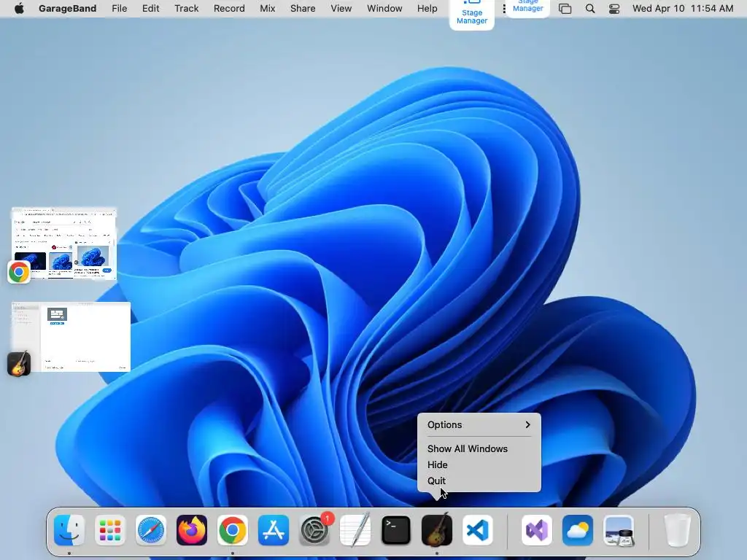Open Control Center in menu bar
This screenshot has width=747, height=560.
(x=614, y=9)
